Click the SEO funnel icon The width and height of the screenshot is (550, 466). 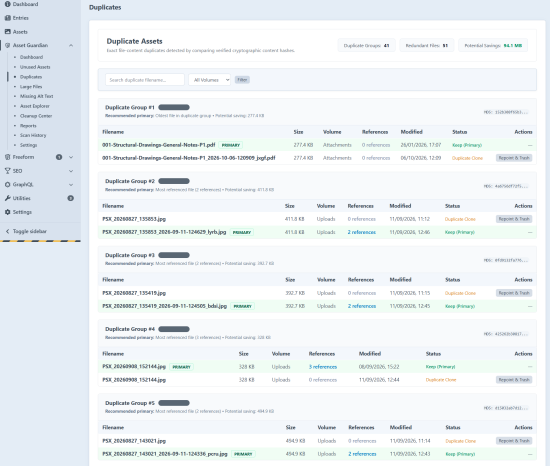point(7,171)
